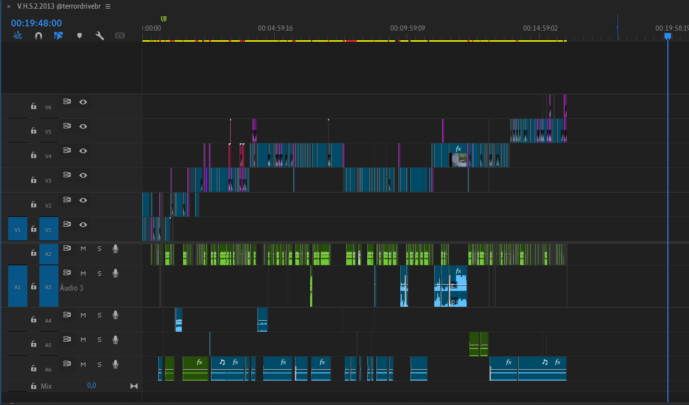Toggle lock on the Mix track
The image size is (689, 405).
33,386
